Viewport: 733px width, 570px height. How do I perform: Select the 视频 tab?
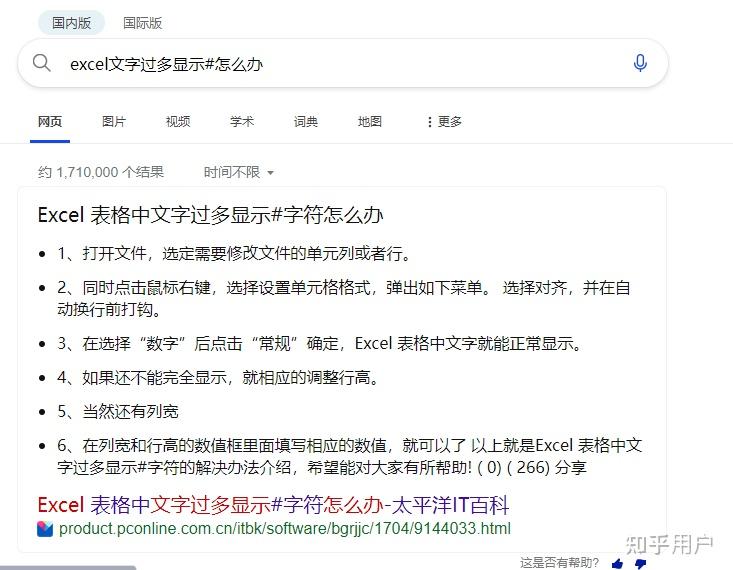(x=178, y=122)
